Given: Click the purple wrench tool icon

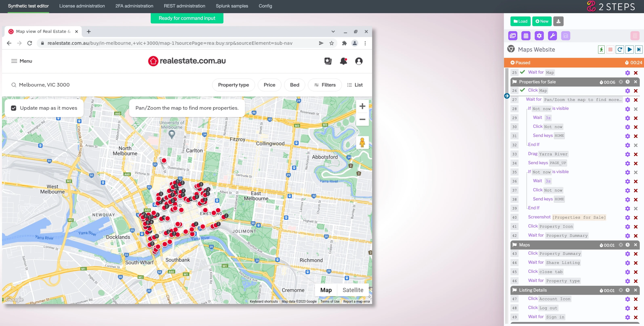Looking at the screenshot, I should pos(552,36).
